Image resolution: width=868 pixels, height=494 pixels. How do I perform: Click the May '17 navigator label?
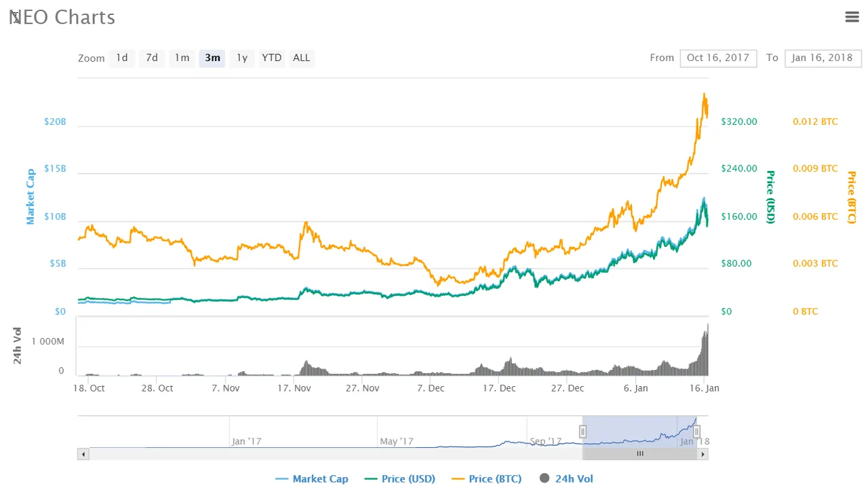(x=397, y=441)
